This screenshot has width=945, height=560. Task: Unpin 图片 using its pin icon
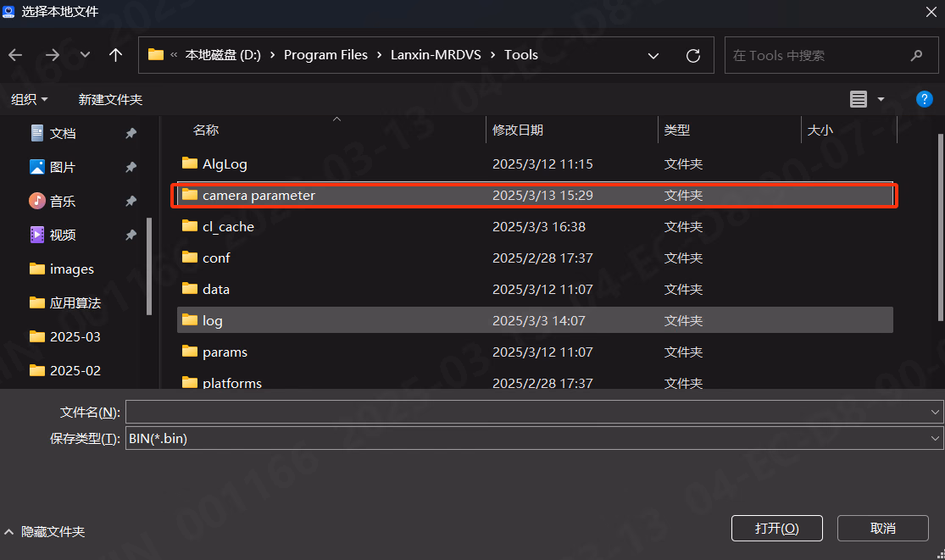[131, 168]
